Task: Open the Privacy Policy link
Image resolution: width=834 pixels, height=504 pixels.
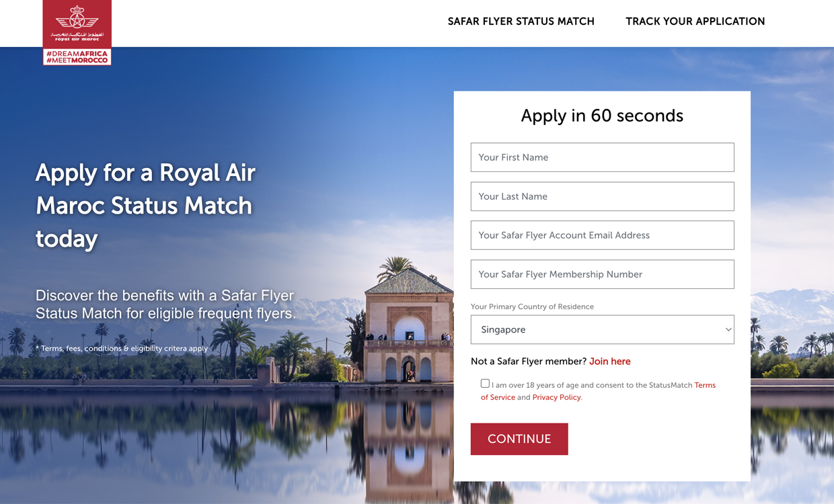Action: pos(556,397)
